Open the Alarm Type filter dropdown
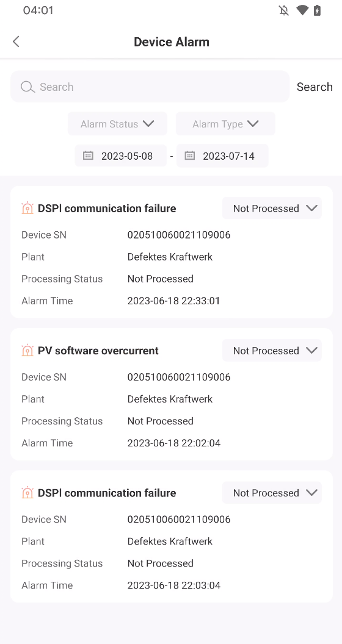The height and width of the screenshot is (644, 342). (225, 124)
